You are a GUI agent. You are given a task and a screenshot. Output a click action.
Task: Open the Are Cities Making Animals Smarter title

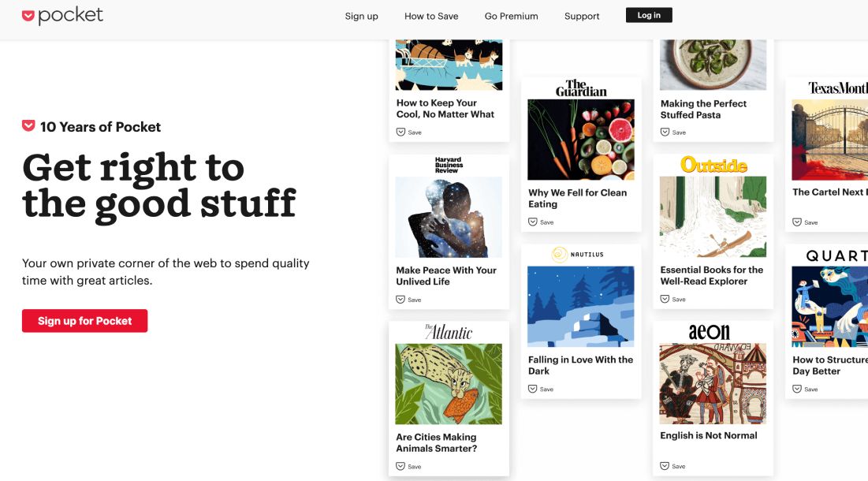[x=436, y=443]
